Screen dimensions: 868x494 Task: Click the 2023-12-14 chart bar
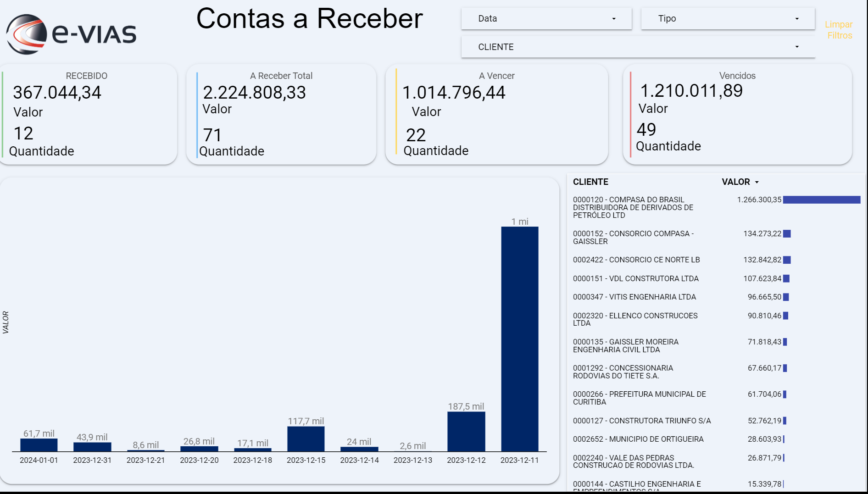click(359, 449)
